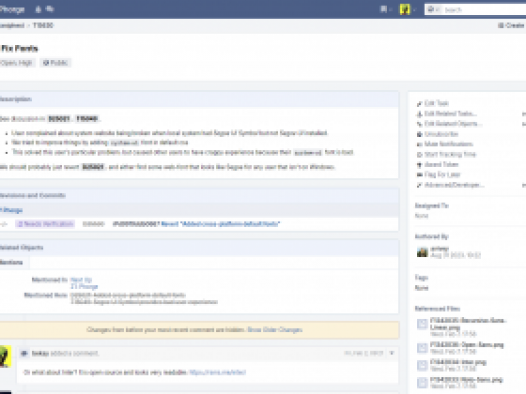Open Edit Related Tasks submenu
The height and width of the screenshot is (394, 526).
tap(451, 114)
